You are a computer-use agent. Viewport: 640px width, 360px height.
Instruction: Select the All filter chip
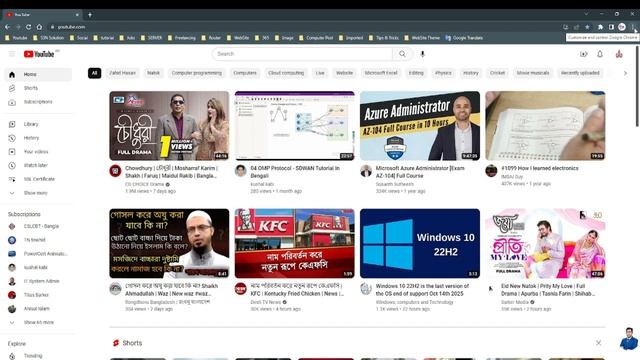coord(94,73)
